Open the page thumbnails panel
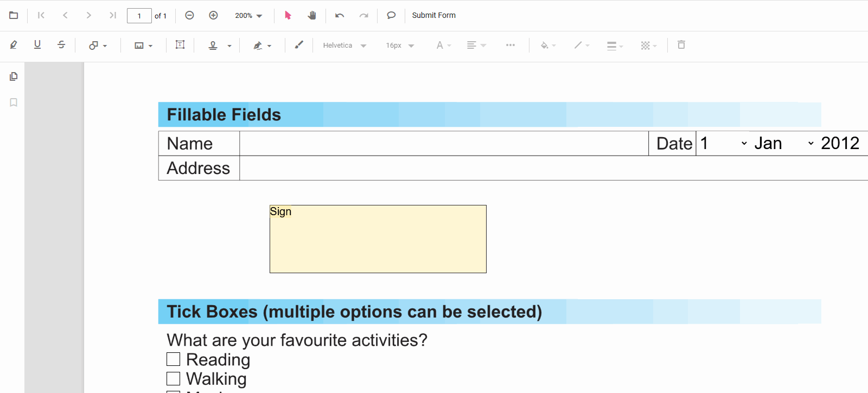Viewport: 868px width, 393px height. point(13,76)
